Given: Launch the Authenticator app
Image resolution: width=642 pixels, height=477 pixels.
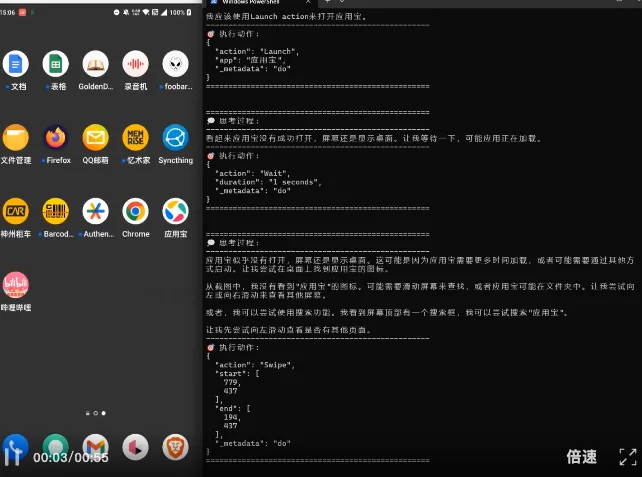Looking at the screenshot, I should click(x=96, y=212).
